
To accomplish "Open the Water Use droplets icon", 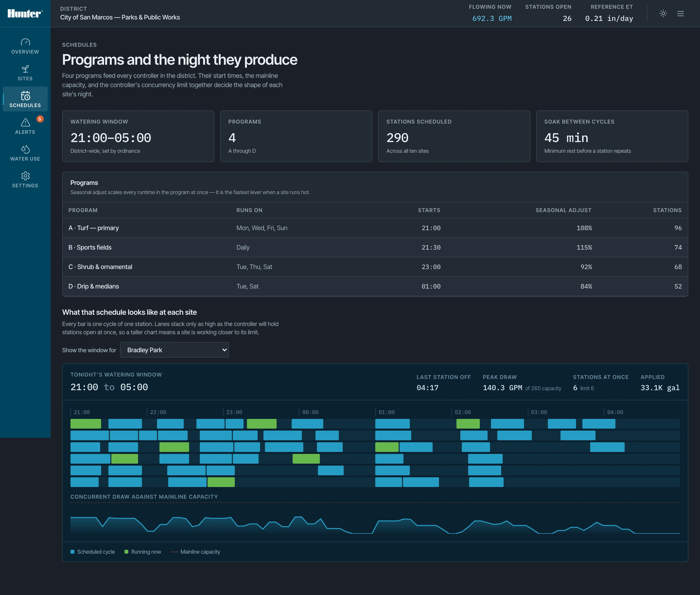I will click(25, 149).
